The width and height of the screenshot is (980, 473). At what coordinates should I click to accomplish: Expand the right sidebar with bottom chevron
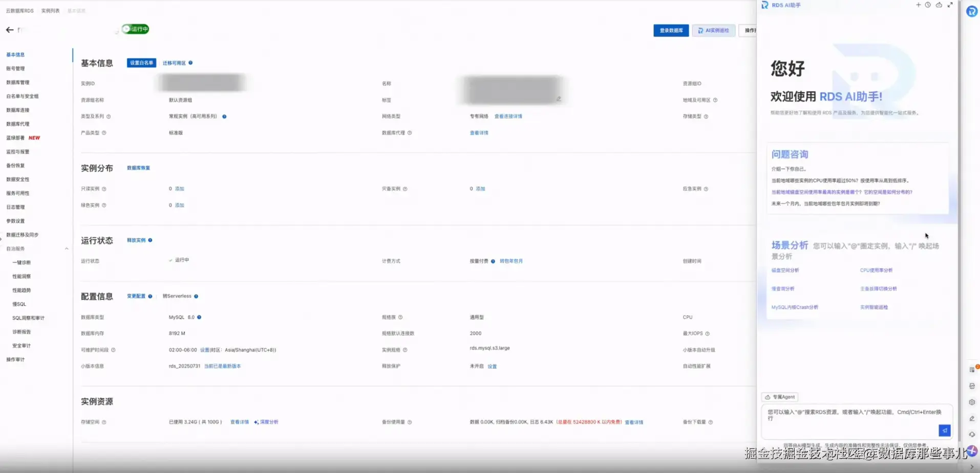click(x=972, y=467)
